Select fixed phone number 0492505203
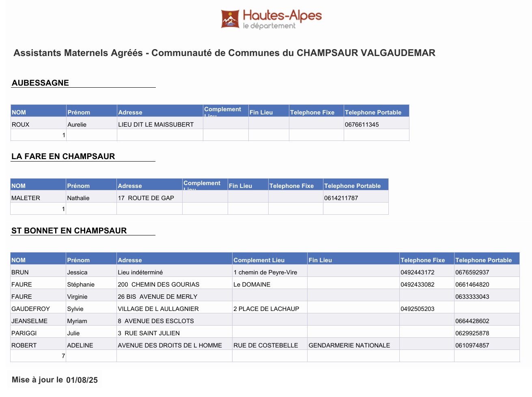The height and width of the screenshot is (397, 532). [x=417, y=309]
